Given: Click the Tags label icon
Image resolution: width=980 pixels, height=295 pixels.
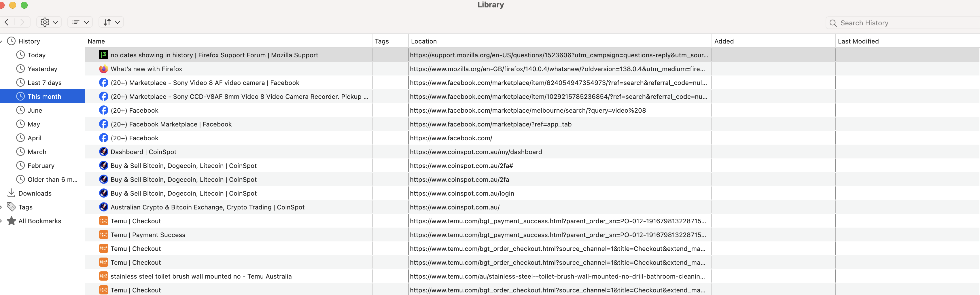Looking at the screenshot, I should (12, 207).
